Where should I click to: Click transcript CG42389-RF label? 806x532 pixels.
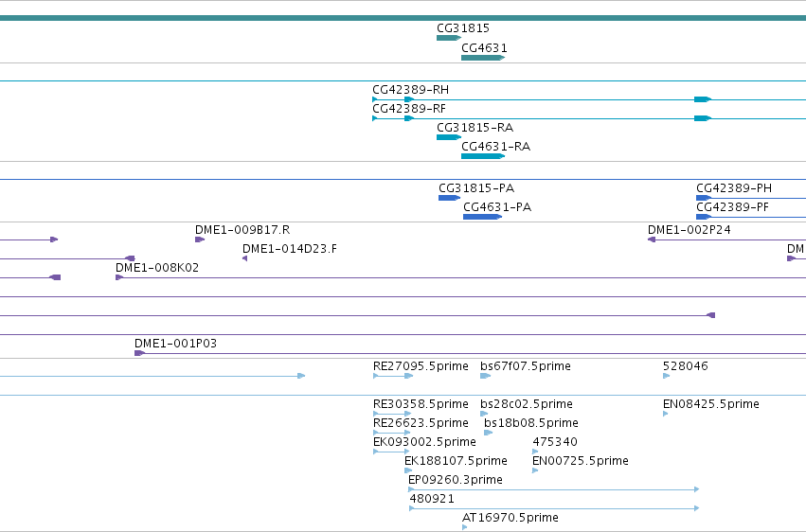(x=408, y=109)
